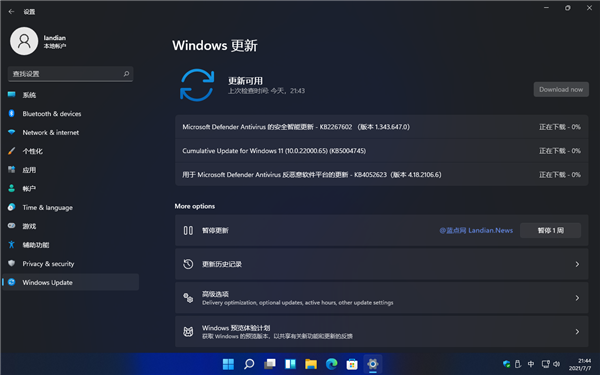
Task: Select Network & internet in sidebar
Action: 70,132
